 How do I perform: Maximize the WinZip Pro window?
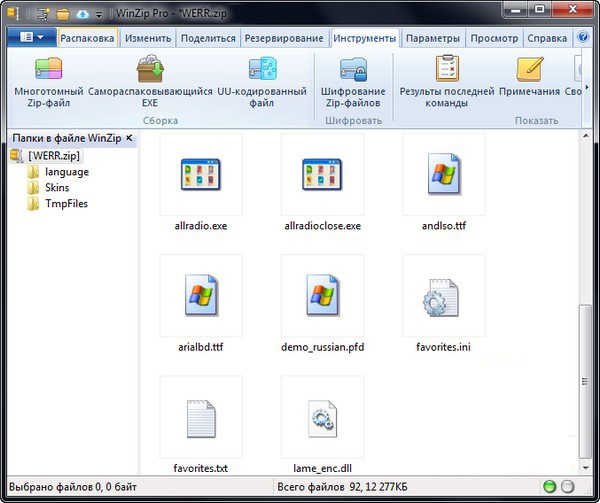click(539, 10)
